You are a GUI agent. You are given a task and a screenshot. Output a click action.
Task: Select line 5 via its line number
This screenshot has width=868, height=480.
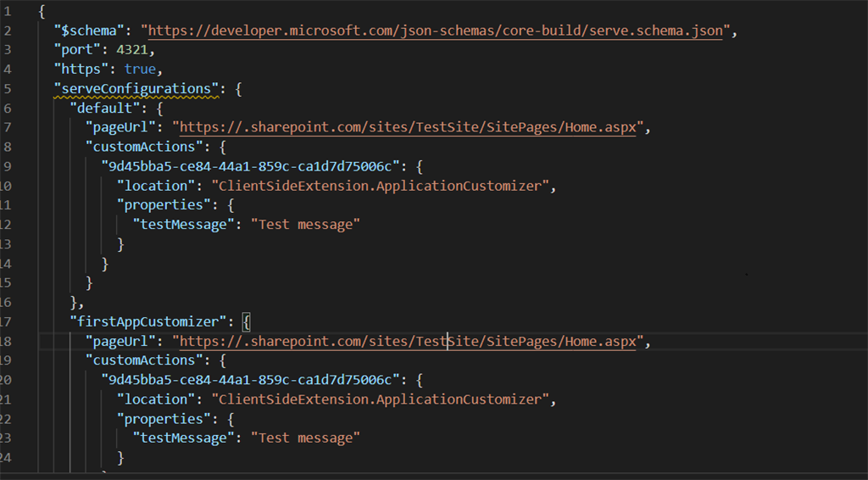[7, 88]
